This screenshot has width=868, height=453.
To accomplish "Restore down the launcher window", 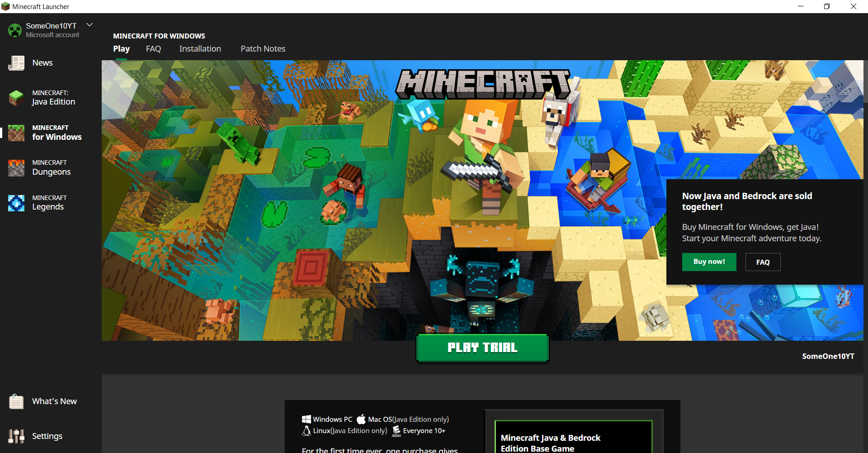I will pyautogui.click(x=827, y=6).
